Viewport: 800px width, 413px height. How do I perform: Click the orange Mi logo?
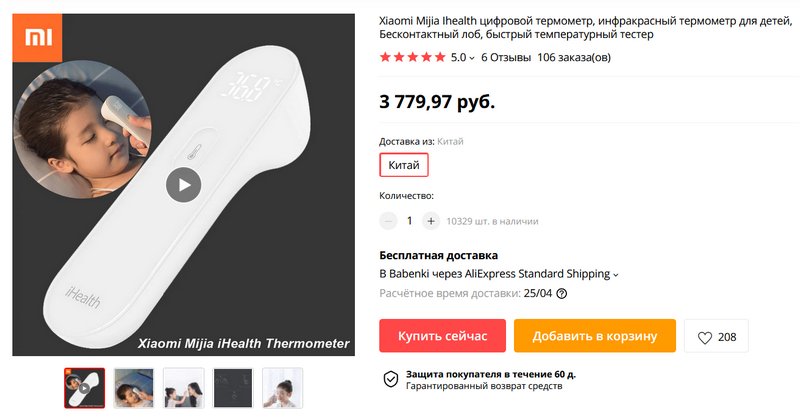(37, 38)
